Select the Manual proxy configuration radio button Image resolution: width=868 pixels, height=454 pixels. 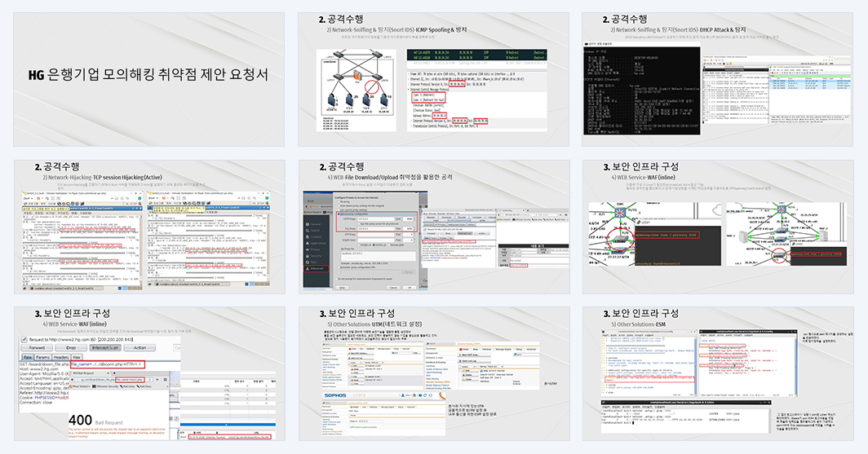click(339, 214)
